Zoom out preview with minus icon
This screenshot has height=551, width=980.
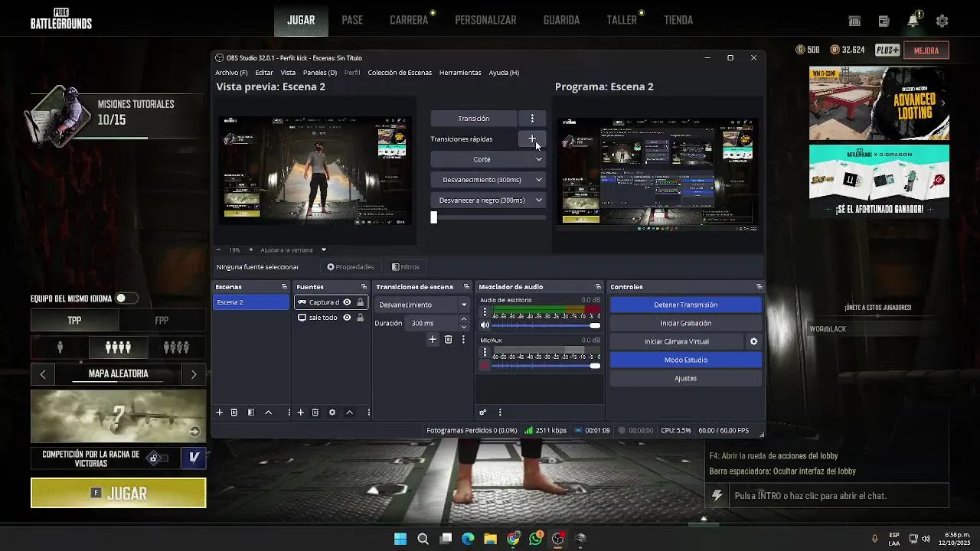point(218,249)
